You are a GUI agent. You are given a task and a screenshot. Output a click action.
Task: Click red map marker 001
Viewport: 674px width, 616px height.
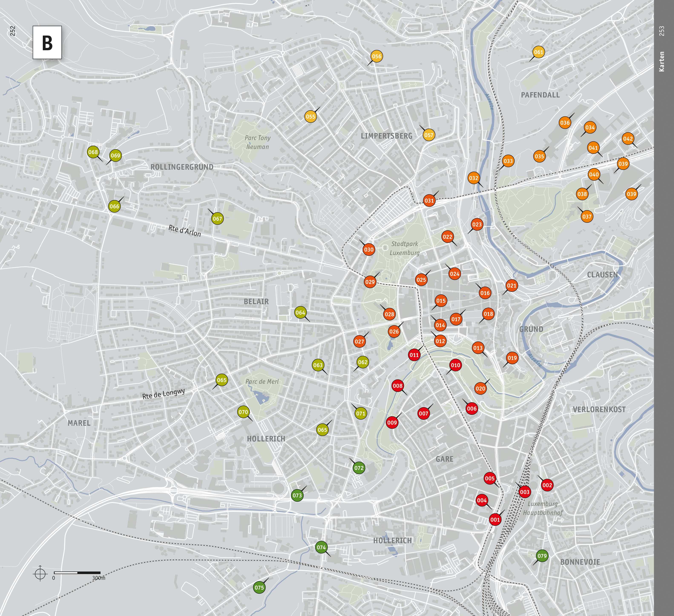point(495,519)
